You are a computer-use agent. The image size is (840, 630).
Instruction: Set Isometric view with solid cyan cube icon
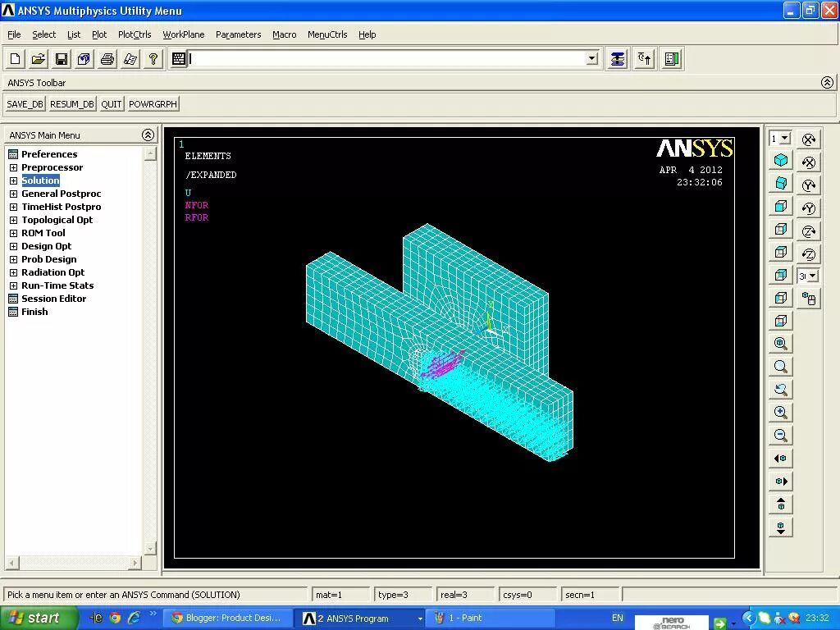(781, 160)
